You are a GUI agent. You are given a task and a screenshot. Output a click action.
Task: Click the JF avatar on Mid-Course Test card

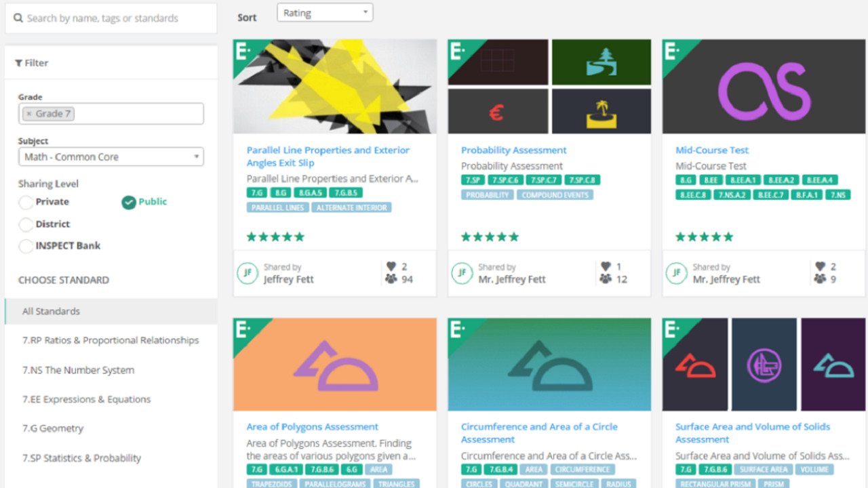pos(676,273)
